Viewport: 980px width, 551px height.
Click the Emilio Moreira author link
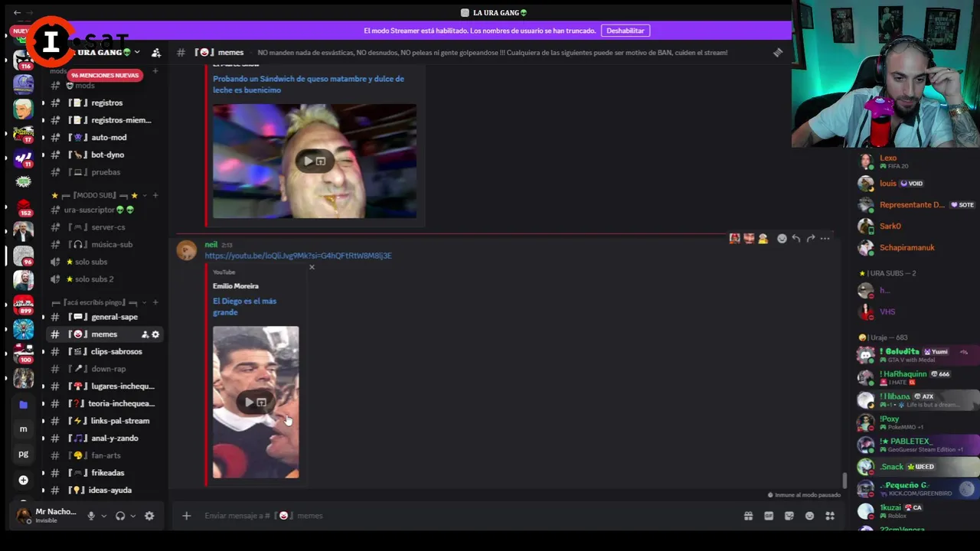point(236,286)
